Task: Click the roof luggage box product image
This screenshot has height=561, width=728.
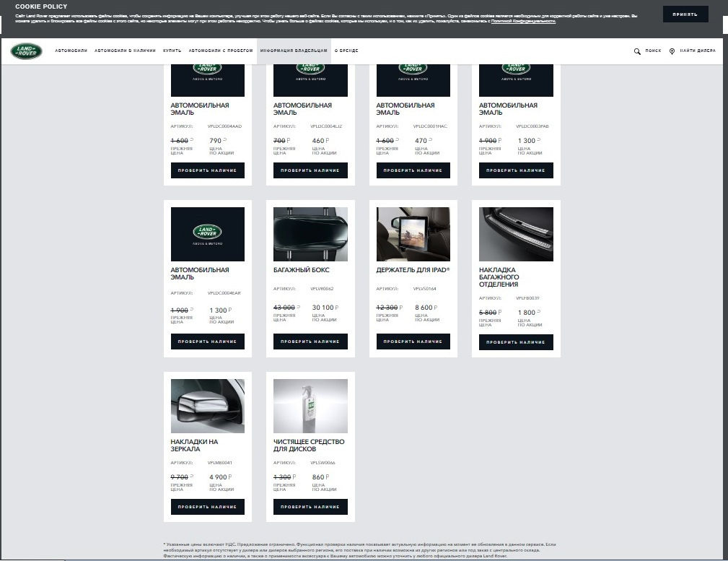Action: (x=310, y=234)
